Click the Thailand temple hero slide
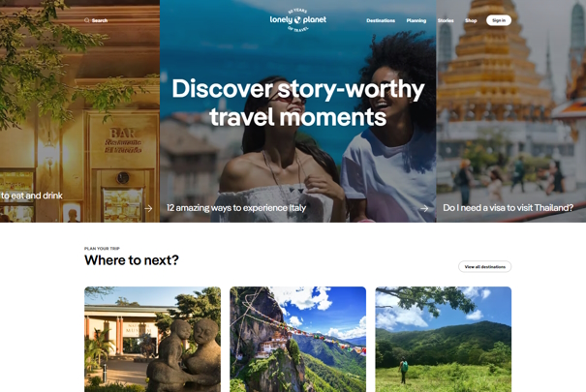Viewport: 586px width, 392px height. click(510, 111)
